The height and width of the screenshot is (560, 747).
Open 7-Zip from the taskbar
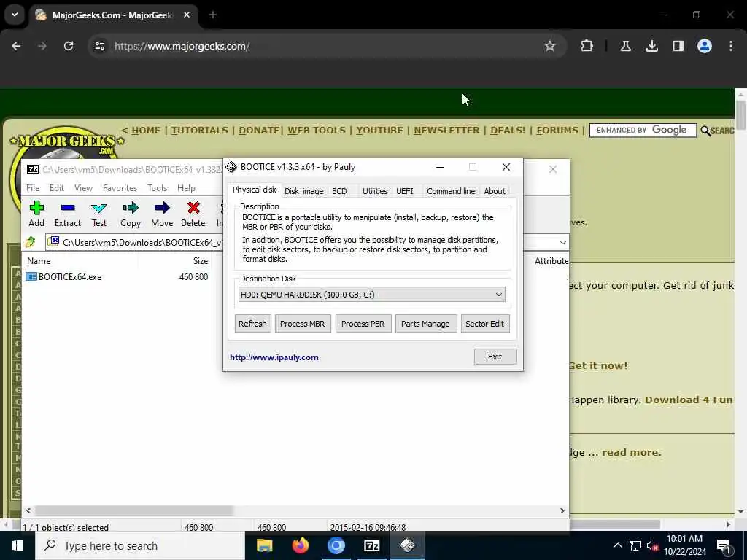[371, 545]
